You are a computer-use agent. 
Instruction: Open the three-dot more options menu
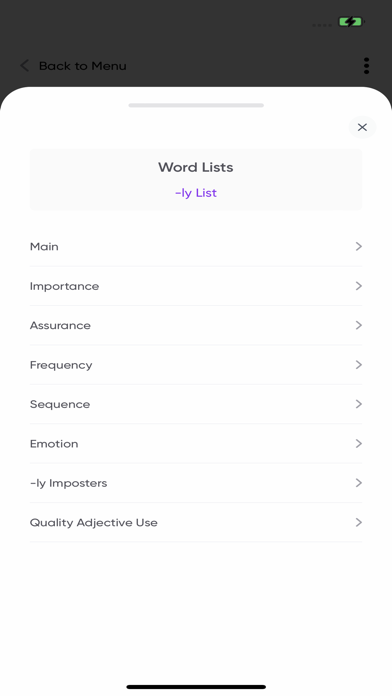pyautogui.click(x=366, y=66)
